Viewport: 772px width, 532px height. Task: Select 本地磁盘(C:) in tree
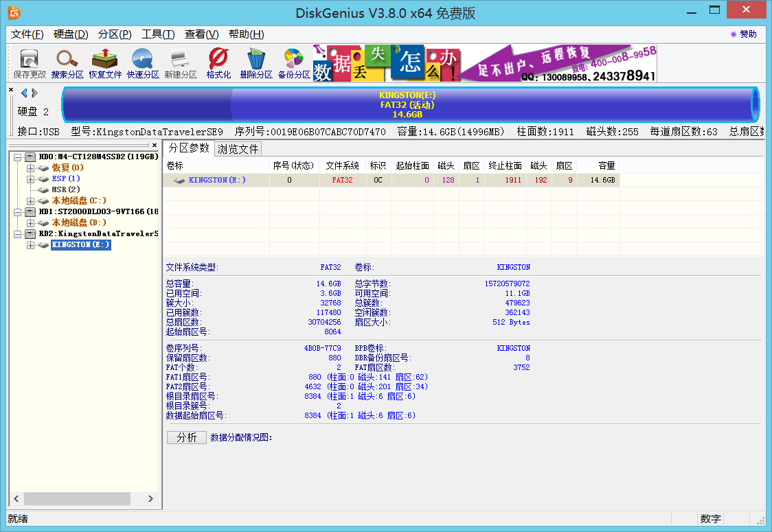pyautogui.click(x=79, y=201)
